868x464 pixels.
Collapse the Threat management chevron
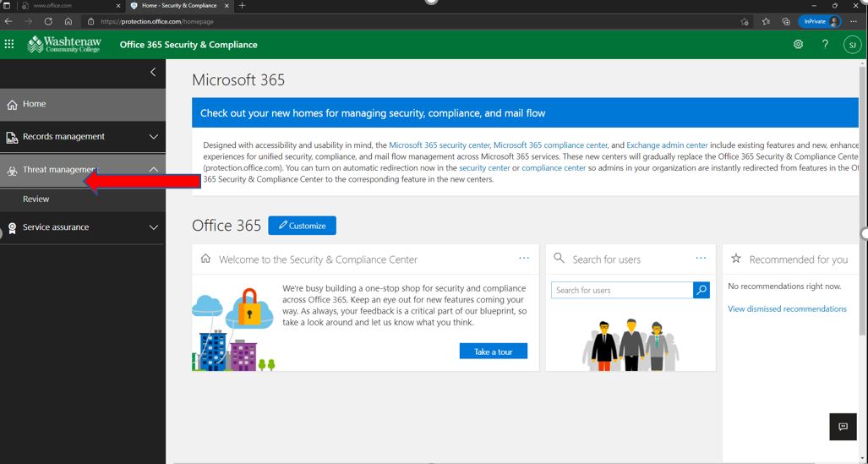(154, 169)
